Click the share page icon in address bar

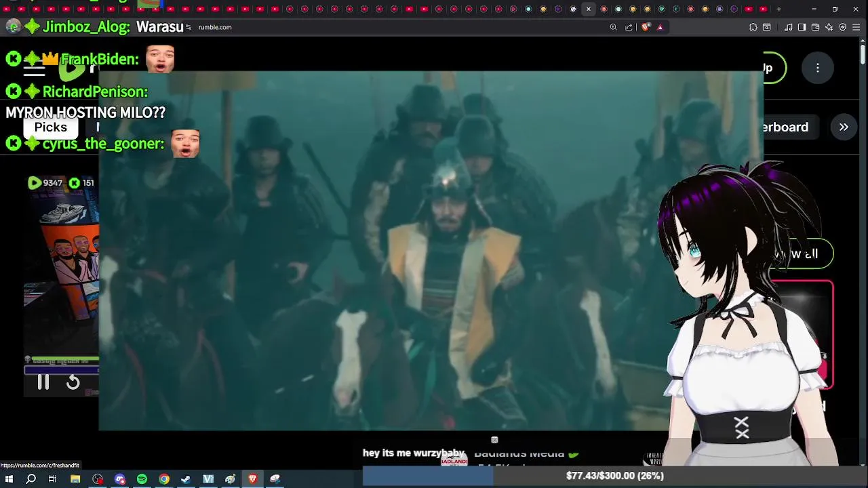point(629,27)
